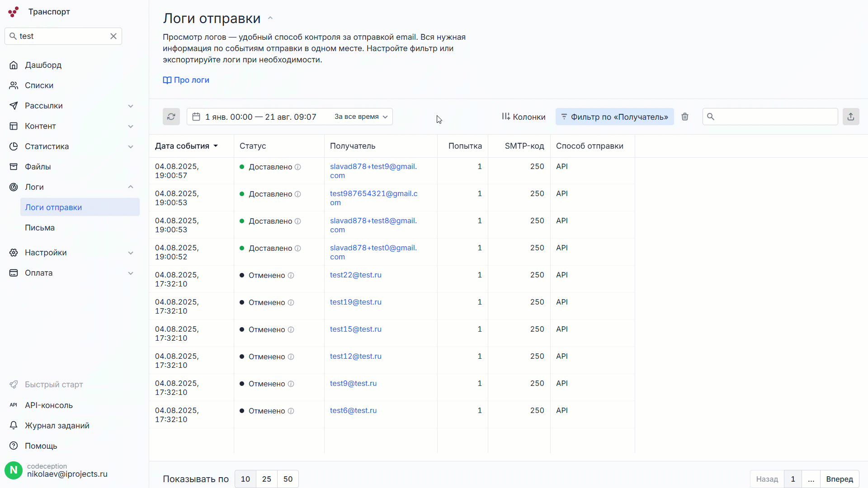Image resolution: width=868 pixels, height=488 pixels.
Task: Click the Помощь question mark item
Action: coord(41,446)
